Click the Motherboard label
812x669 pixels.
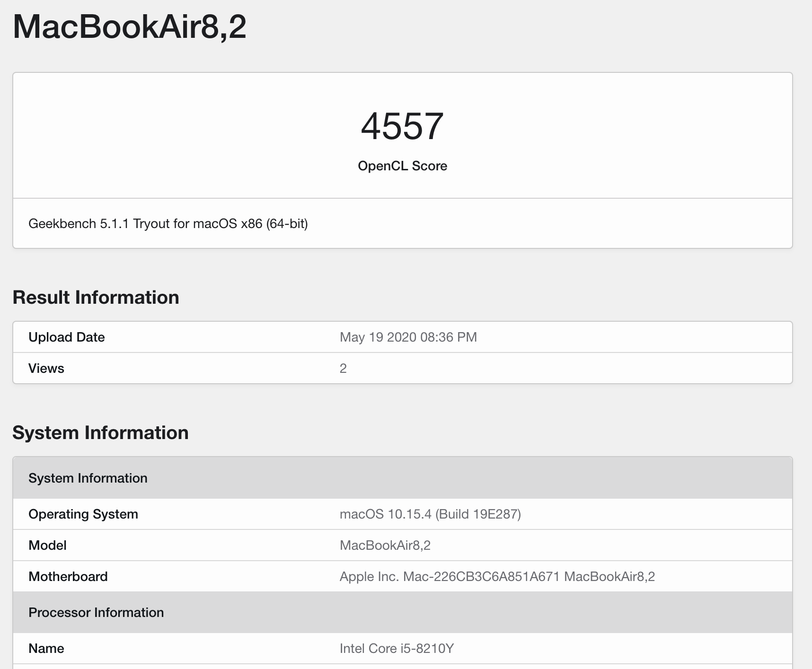pos(68,576)
